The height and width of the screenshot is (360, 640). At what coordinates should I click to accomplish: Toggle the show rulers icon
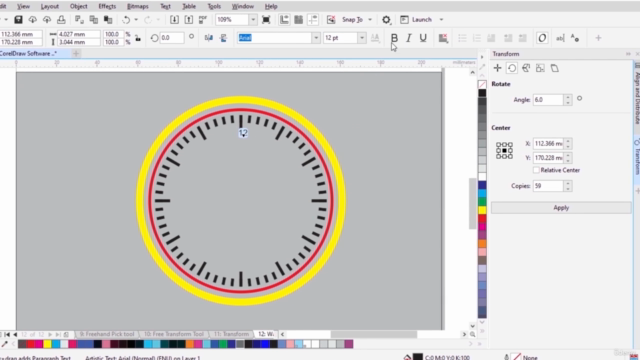284,20
